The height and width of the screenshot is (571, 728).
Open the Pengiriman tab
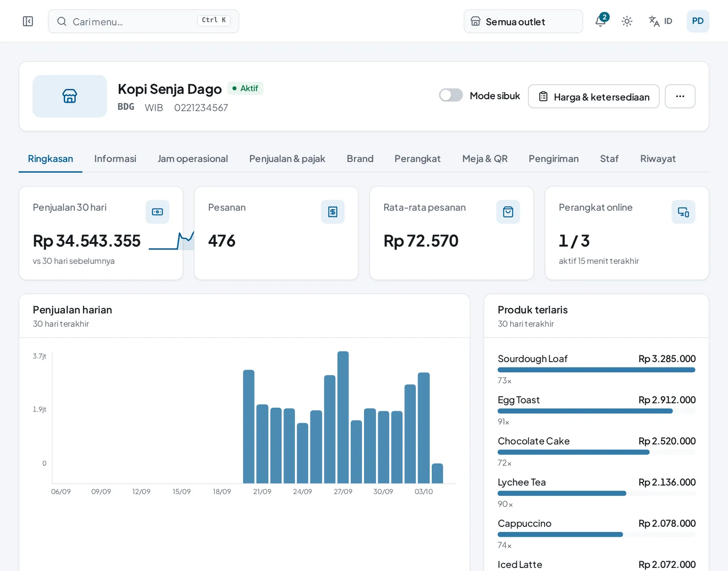(554, 159)
